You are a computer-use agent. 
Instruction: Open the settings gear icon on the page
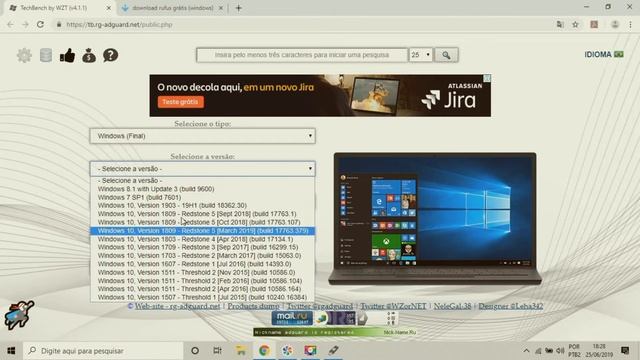click(24, 55)
